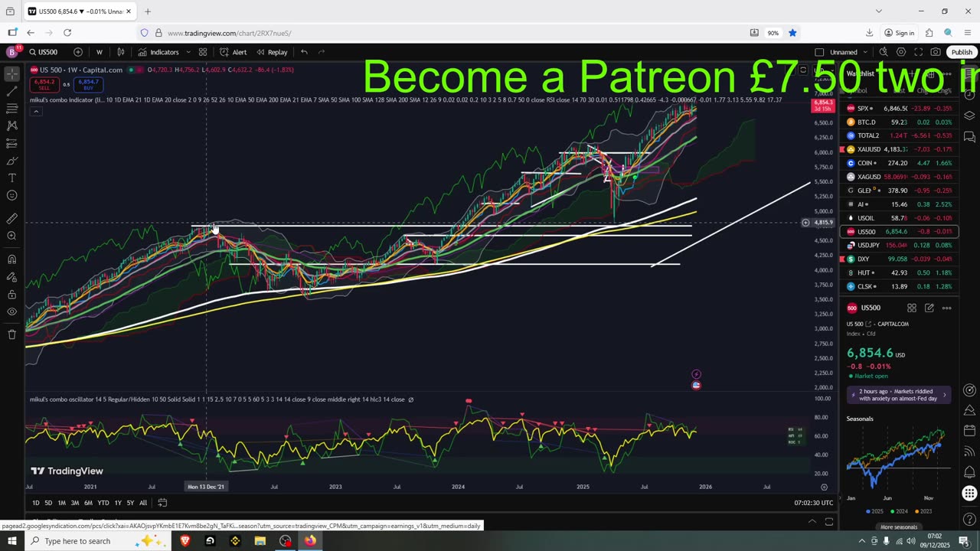Open the W timeframe interval selector
980x551 pixels.
tap(99, 52)
